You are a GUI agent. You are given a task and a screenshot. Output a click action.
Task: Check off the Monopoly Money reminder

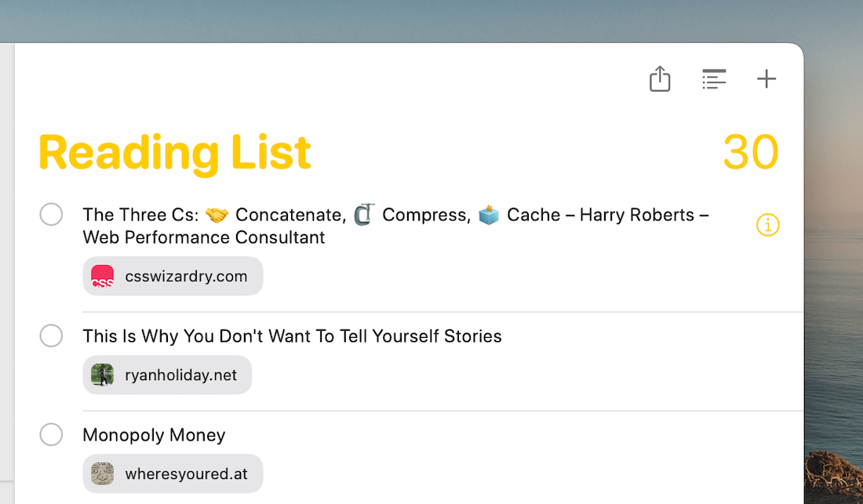(51, 435)
